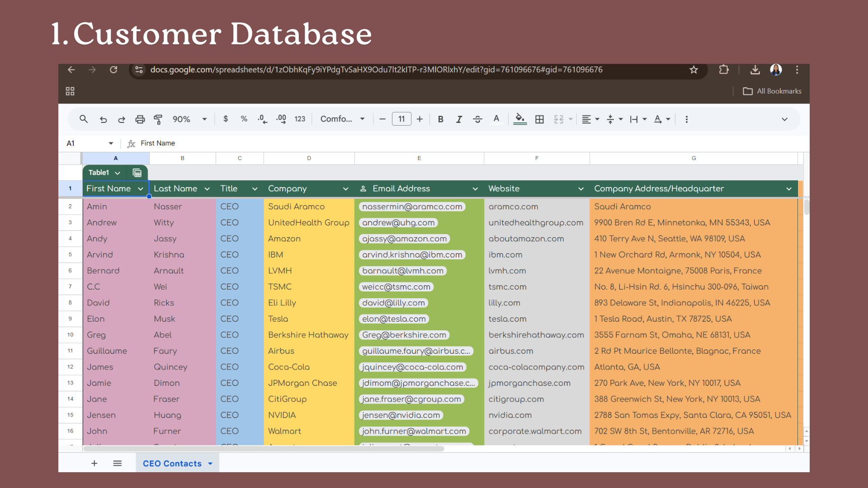
Task: Undo the last action
Action: point(104,119)
